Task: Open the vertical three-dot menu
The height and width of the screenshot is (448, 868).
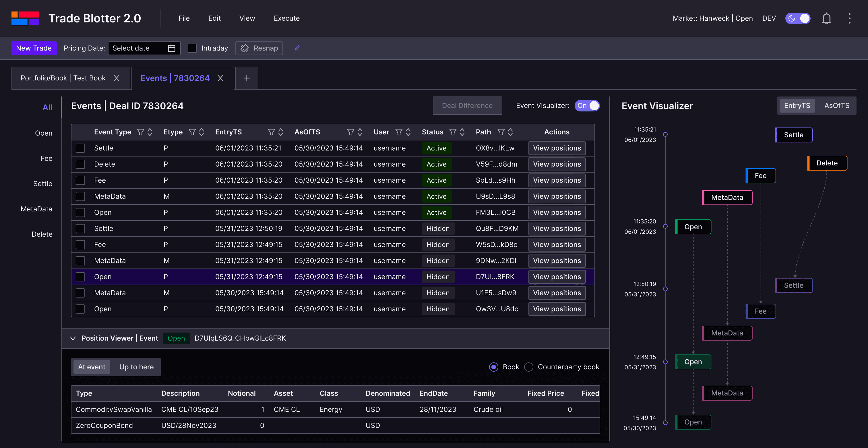Action: click(x=849, y=19)
